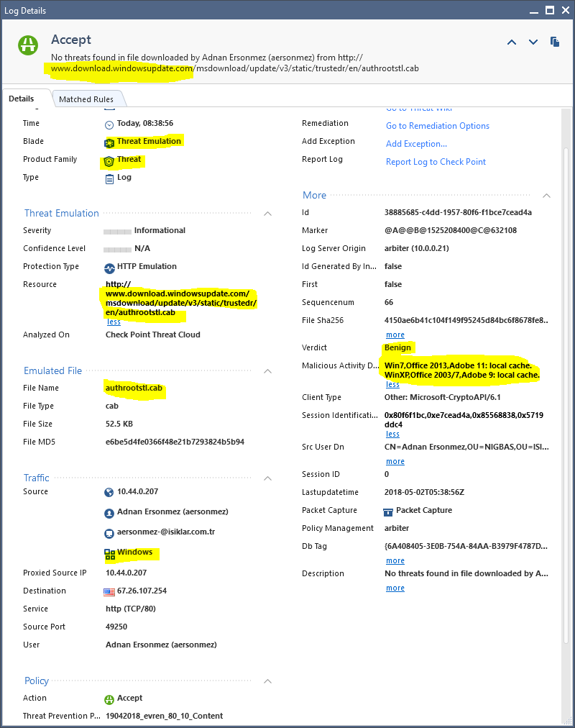Click 'less' under Session Identification
The height and width of the screenshot is (728, 575).
tap(392, 434)
